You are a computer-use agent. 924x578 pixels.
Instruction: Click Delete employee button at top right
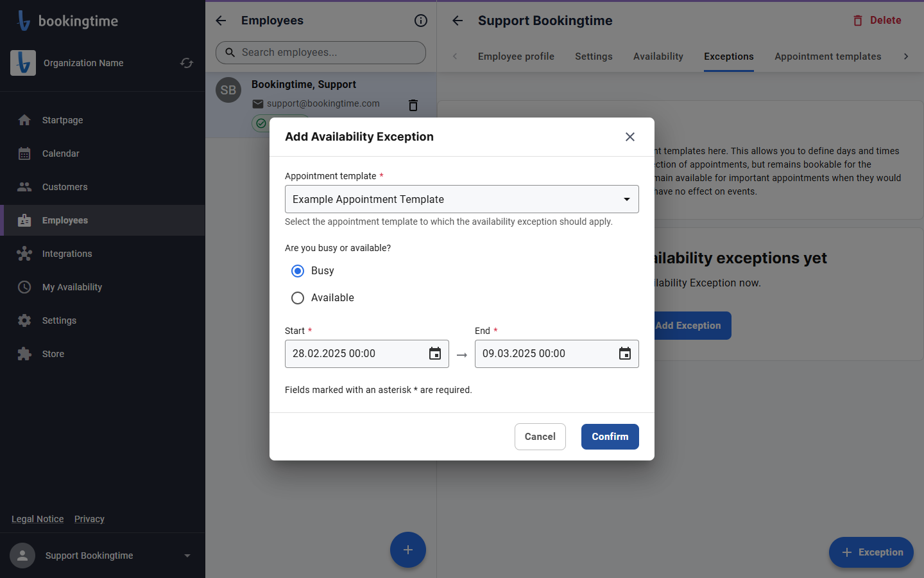click(x=877, y=21)
